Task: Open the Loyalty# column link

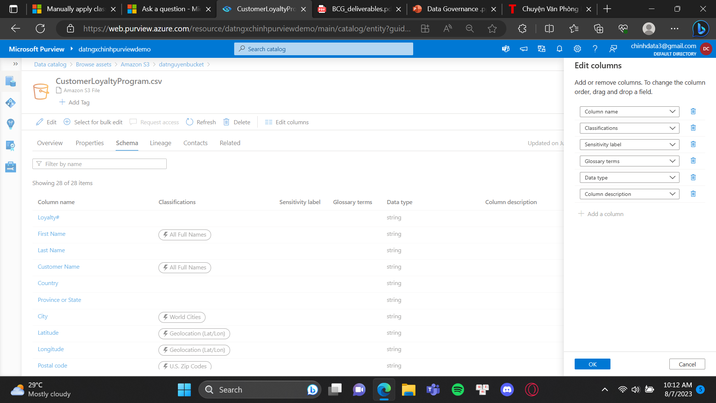Action: [48, 217]
